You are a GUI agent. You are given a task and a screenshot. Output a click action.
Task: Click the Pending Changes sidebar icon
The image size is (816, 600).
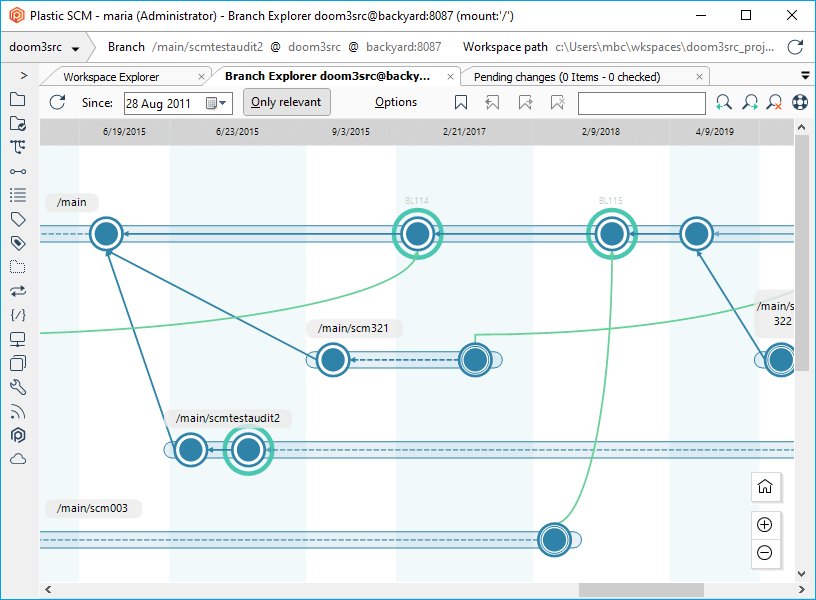click(17, 123)
